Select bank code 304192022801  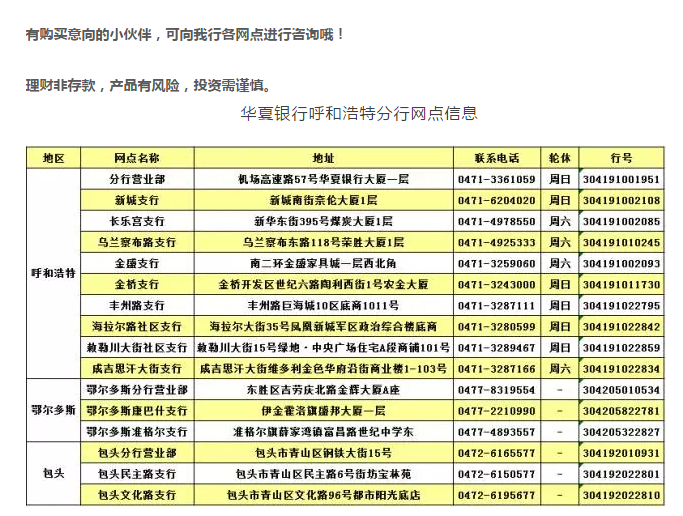[622, 474]
